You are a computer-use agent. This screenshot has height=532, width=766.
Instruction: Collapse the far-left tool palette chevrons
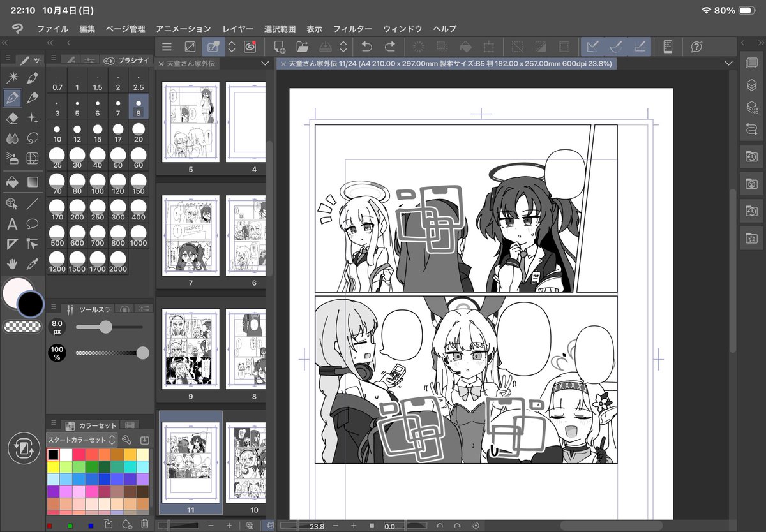click(4, 43)
